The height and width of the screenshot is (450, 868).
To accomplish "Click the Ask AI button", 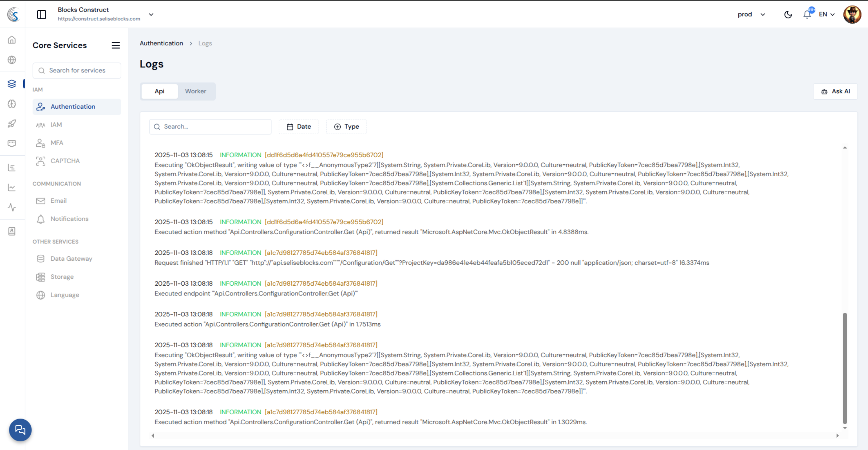I will [x=835, y=91].
